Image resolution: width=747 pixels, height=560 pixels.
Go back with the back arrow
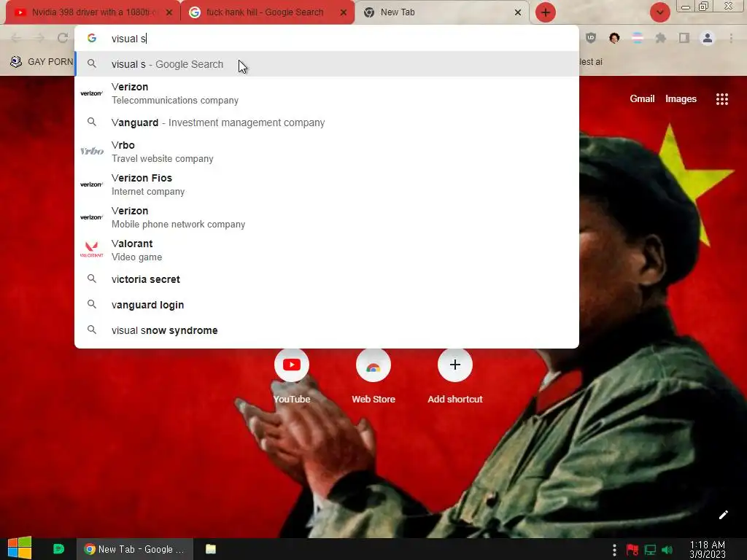tap(16, 38)
